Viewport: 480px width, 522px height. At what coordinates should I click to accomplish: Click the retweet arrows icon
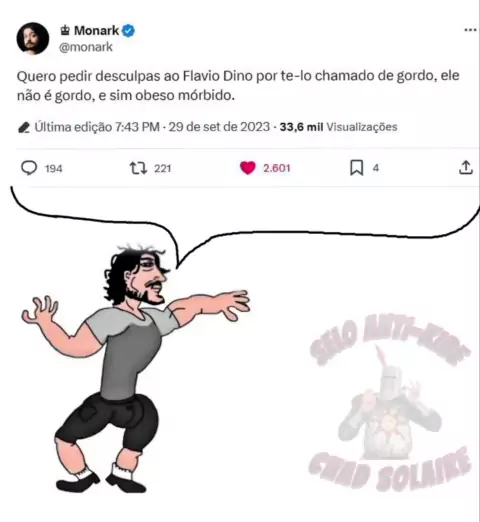pos(138,168)
